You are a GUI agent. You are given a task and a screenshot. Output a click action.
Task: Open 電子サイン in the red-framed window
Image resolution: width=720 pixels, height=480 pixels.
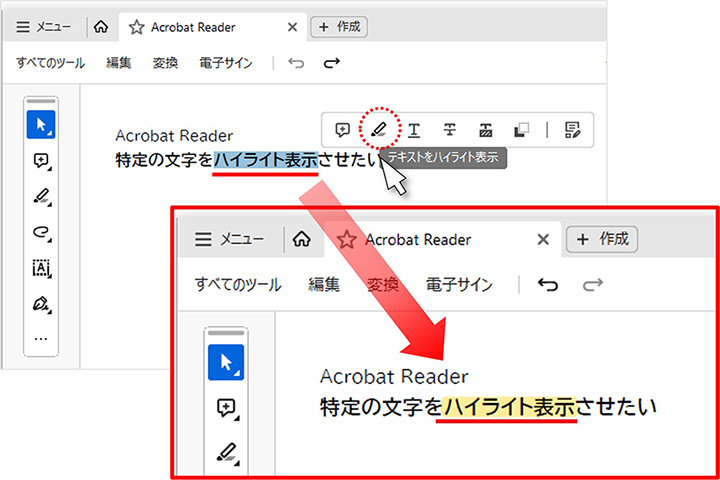[x=459, y=285]
